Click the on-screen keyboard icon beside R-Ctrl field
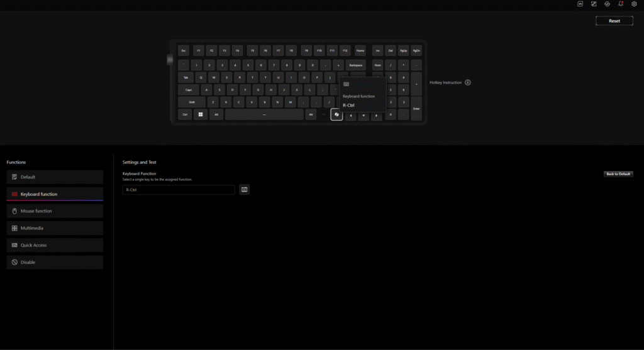Image resolution: width=644 pixels, height=350 pixels. (x=244, y=189)
